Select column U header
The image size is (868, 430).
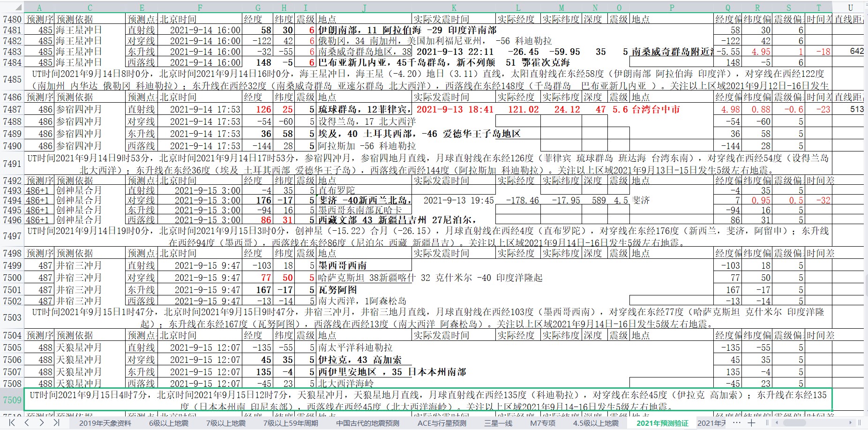click(850, 8)
